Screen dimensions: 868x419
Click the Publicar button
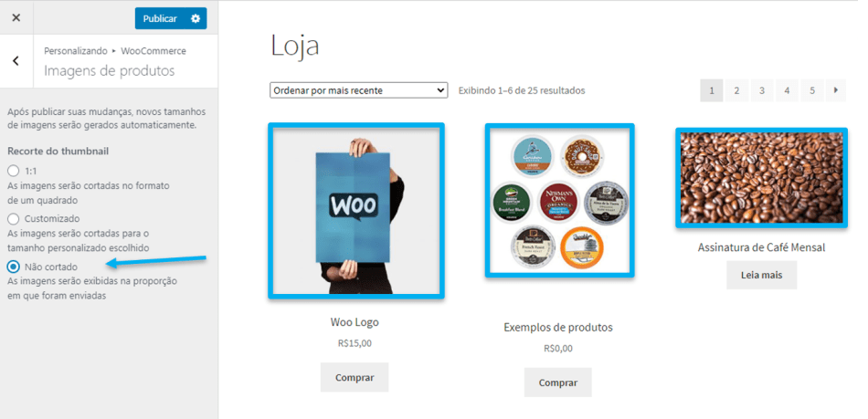tap(160, 18)
